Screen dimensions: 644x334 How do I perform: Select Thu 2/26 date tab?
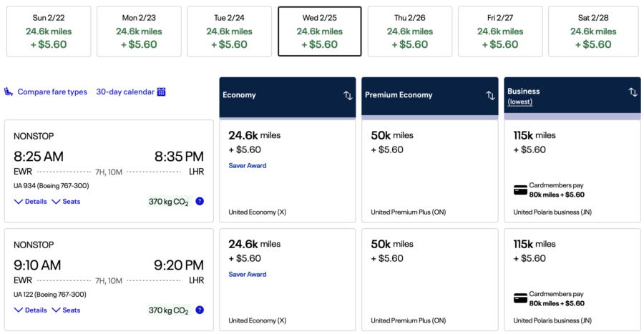tap(410, 31)
